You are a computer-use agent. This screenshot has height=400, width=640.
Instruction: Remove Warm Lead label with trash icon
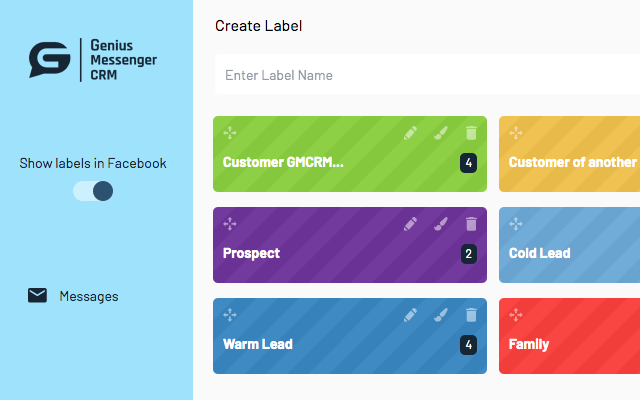[471, 315]
